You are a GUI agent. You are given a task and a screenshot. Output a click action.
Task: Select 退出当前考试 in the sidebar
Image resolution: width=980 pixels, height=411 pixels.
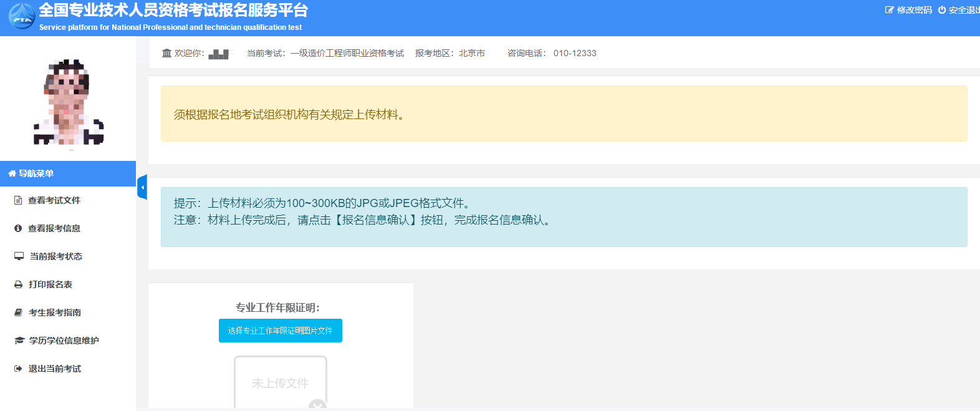point(55,369)
